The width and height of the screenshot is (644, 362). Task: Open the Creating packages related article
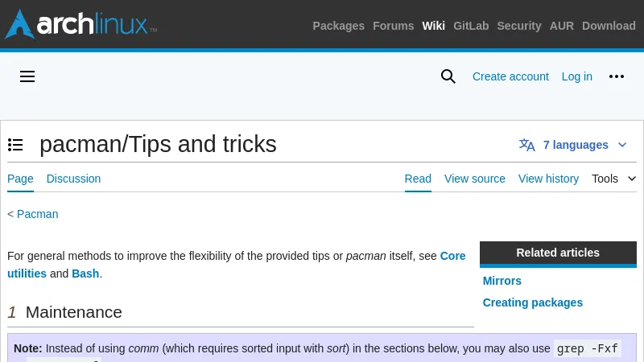[x=533, y=302]
